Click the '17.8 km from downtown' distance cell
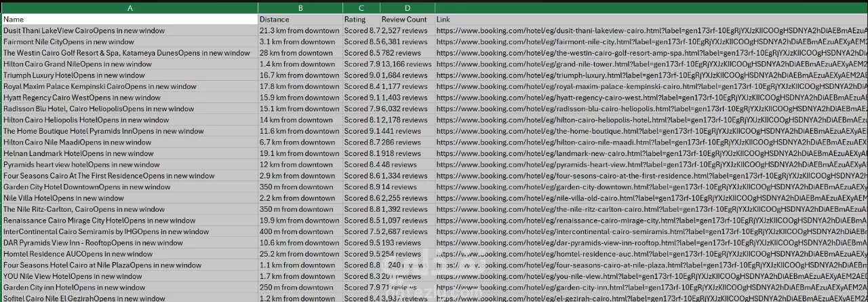The width and height of the screenshot is (868, 302). pos(300,86)
